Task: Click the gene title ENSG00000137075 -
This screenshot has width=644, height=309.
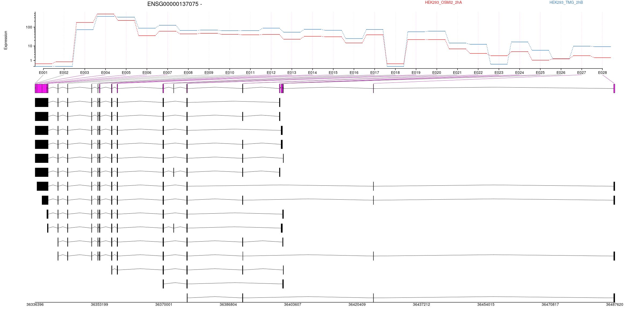Action: (x=174, y=4)
